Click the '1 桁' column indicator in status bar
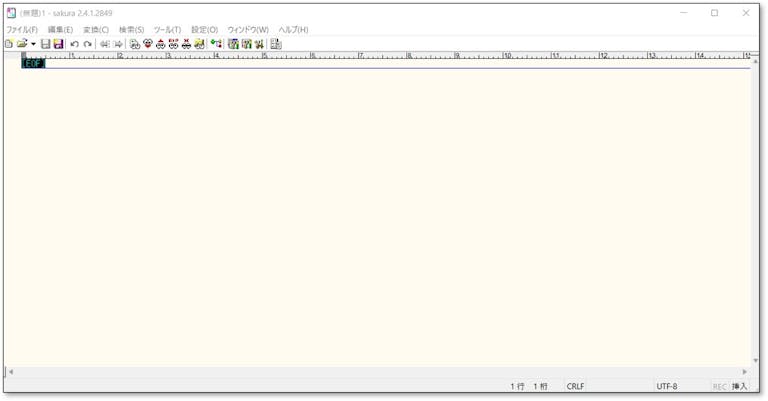The width and height of the screenshot is (768, 401). 540,386
